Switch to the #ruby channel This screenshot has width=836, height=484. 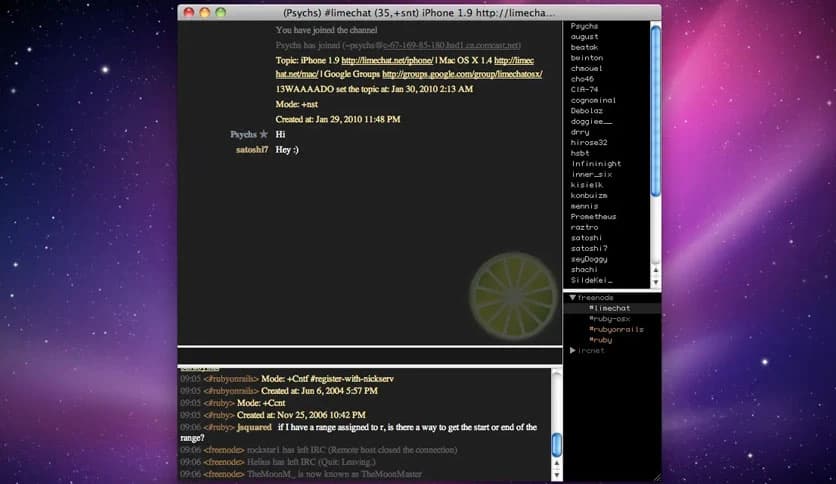coord(600,340)
